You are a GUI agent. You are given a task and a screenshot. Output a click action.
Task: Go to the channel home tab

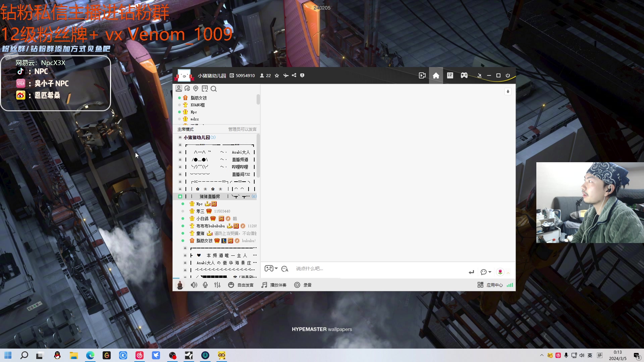pyautogui.click(x=436, y=75)
